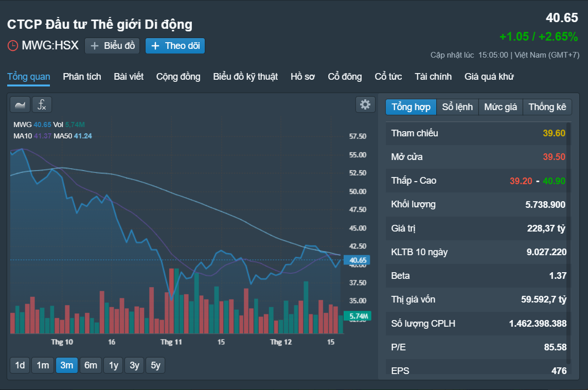Click the high price 40.90

point(554,181)
